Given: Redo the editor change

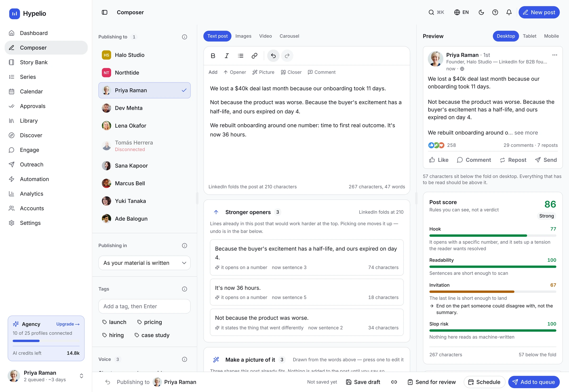Looking at the screenshot, I should 287,56.
